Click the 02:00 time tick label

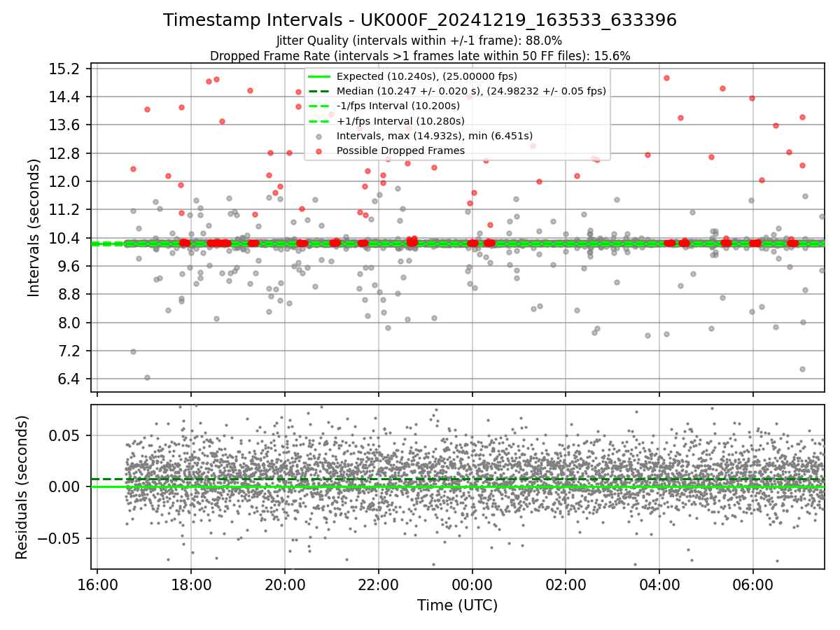tap(566, 584)
